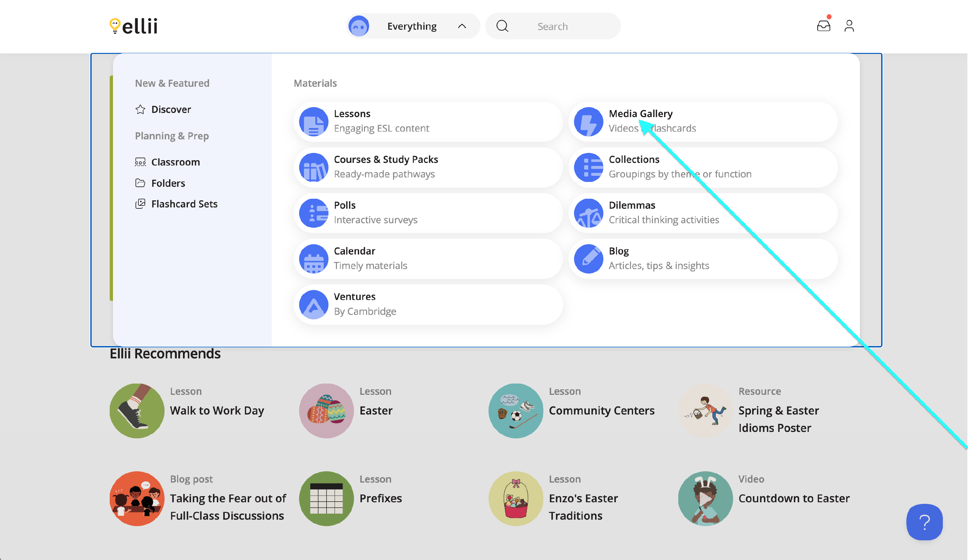This screenshot has width=968, height=560.
Task: Open the Walk to Work Day thumbnail
Action: coord(137,411)
